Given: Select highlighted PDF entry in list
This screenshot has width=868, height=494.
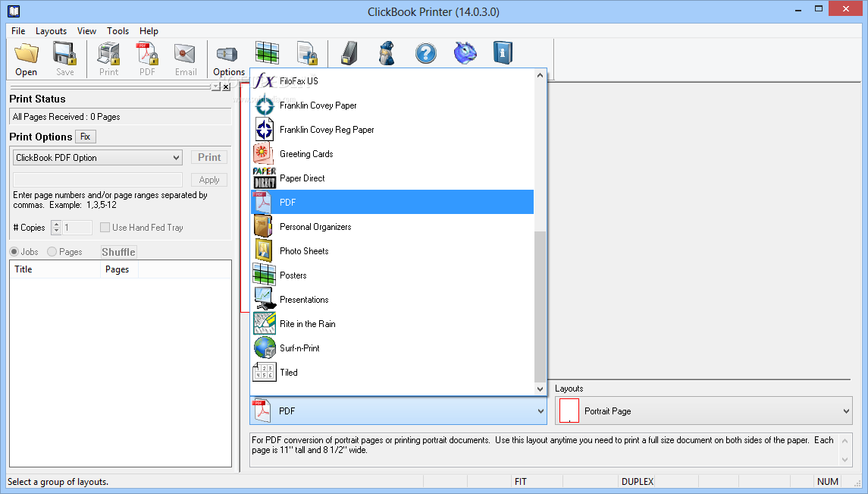Looking at the screenshot, I should (392, 202).
